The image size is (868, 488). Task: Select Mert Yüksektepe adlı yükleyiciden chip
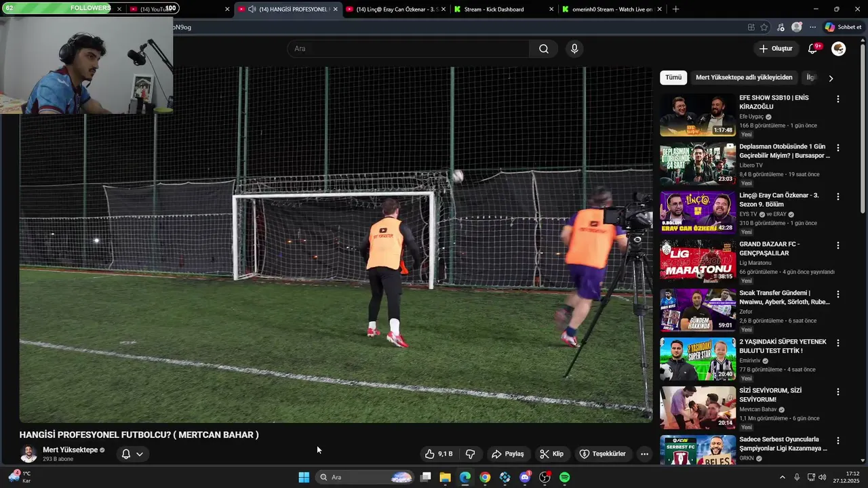point(744,77)
